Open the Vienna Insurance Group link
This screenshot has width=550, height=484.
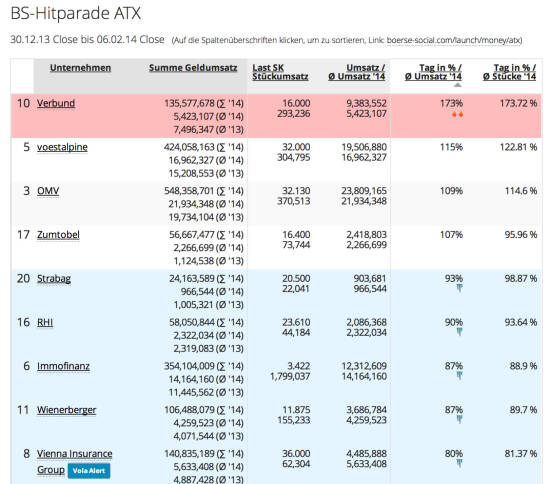pos(74,462)
